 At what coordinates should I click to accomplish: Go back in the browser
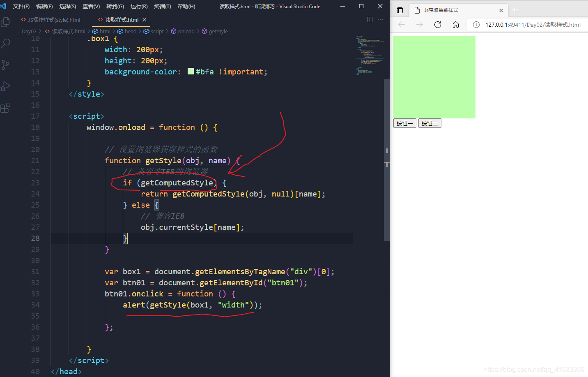point(402,25)
